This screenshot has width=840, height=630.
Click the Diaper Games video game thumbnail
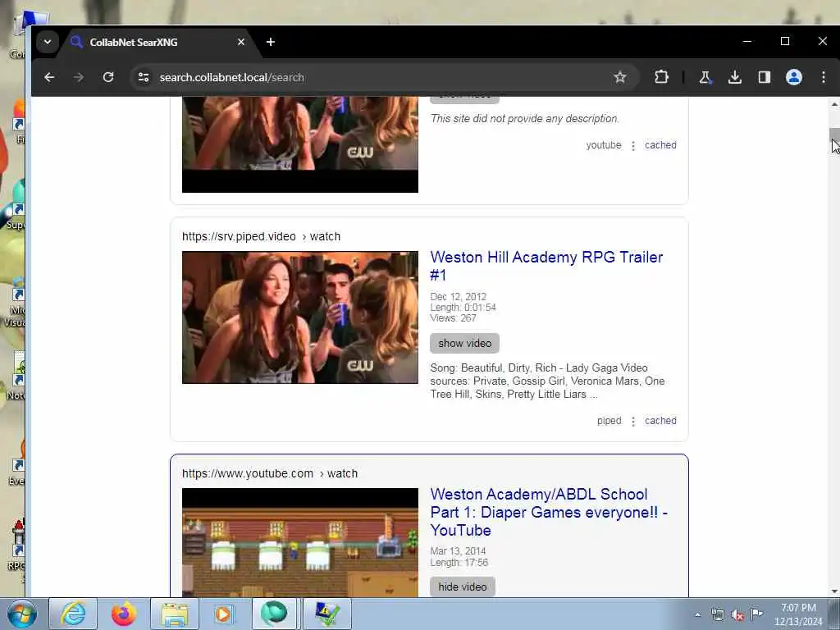(x=300, y=543)
